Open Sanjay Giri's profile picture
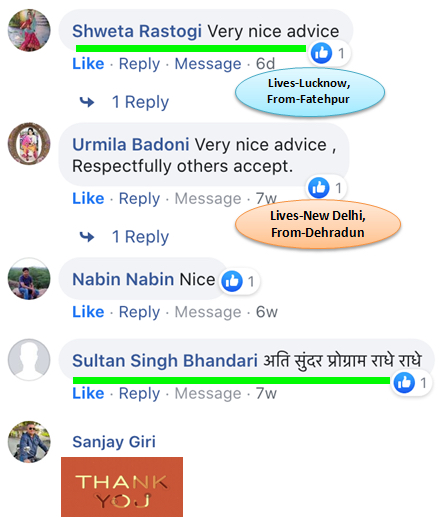This screenshot has width=440, height=518. point(29,442)
